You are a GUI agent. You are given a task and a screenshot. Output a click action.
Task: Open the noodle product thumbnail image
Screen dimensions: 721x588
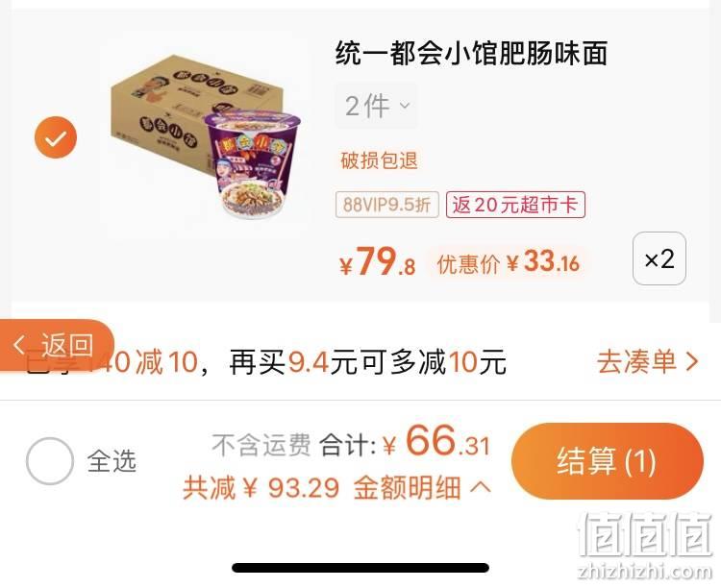(x=206, y=136)
